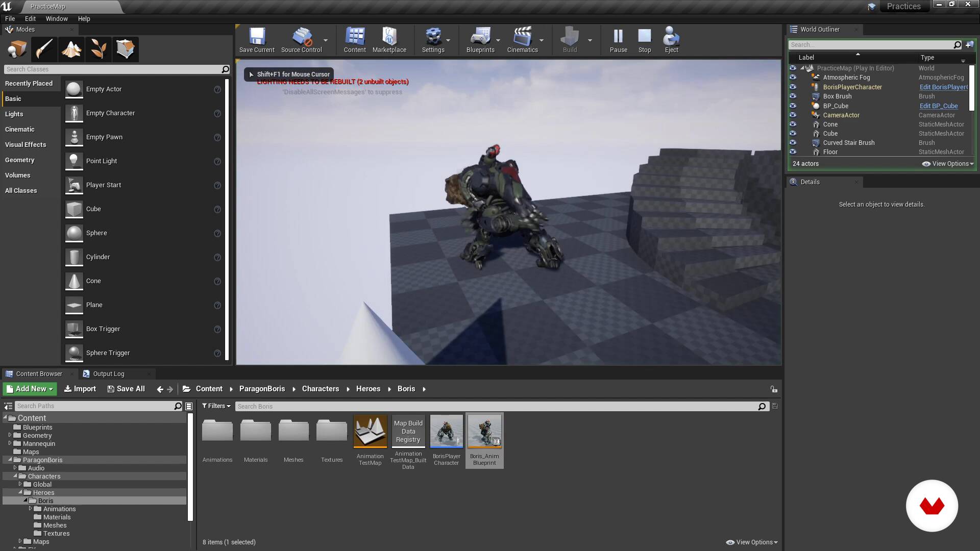Screen dimensions: 980x551
Task: Open the Help menu
Action: click(84, 18)
